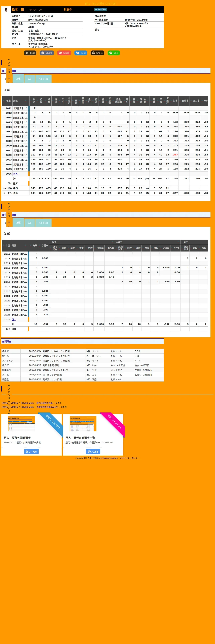
Task: Select the All Star tab above the fielding table
Action: click(x=43, y=223)
